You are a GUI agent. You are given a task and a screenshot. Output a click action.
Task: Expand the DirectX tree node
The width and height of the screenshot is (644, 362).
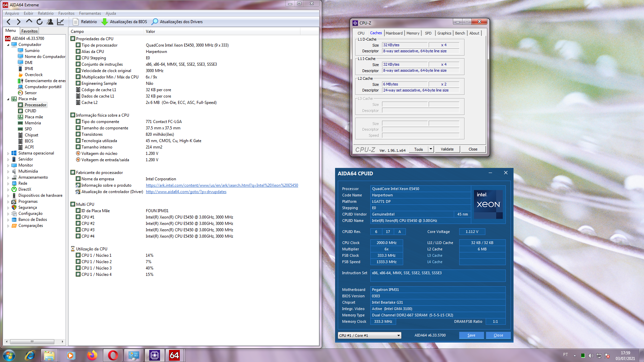(8, 190)
